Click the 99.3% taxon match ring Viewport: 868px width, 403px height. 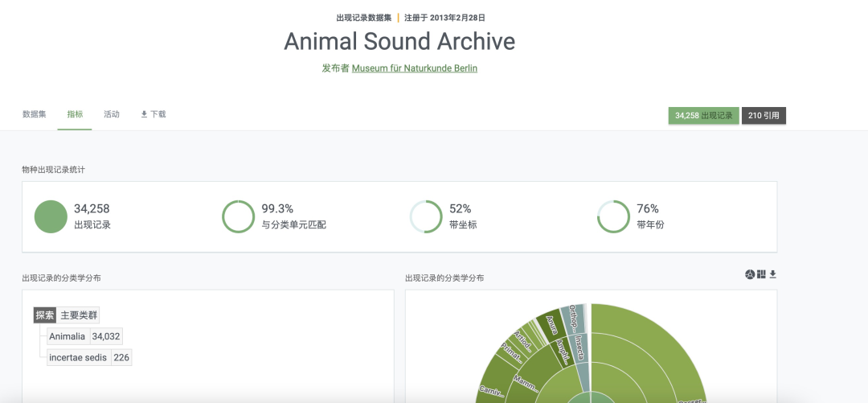pos(238,217)
